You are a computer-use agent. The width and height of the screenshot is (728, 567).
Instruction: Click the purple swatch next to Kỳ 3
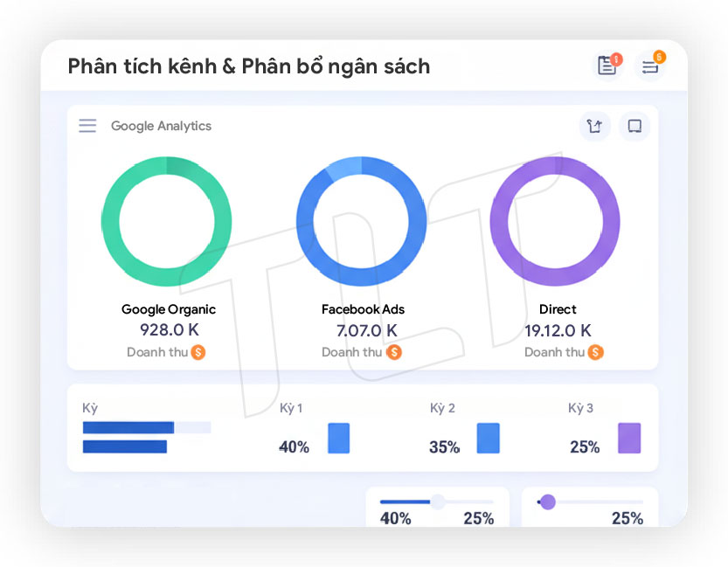[x=629, y=439]
